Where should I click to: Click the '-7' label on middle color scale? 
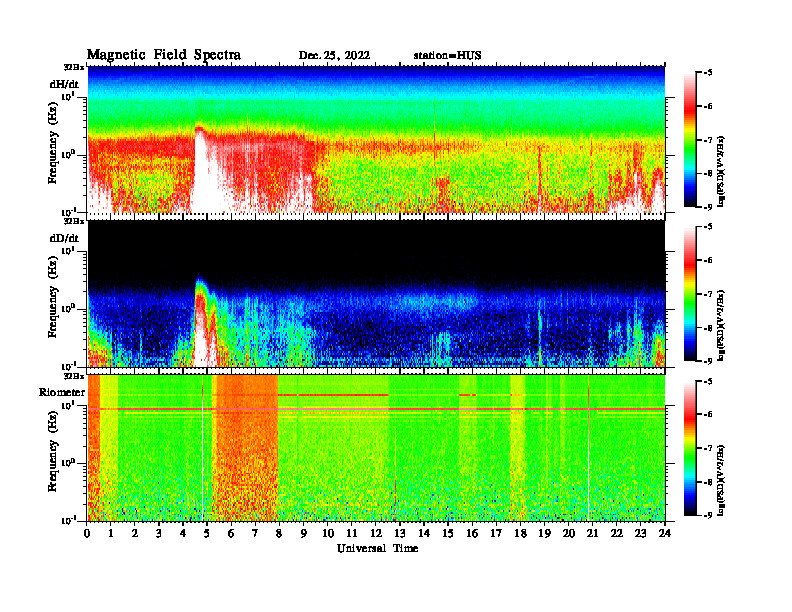(706, 294)
